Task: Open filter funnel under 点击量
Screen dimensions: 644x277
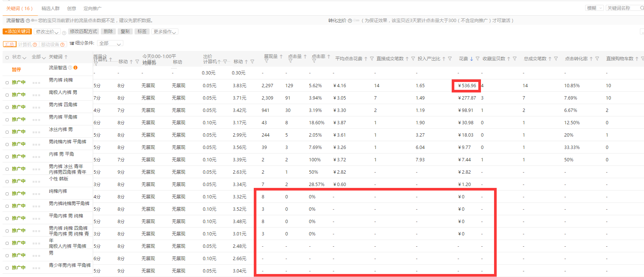Action: [x=290, y=61]
